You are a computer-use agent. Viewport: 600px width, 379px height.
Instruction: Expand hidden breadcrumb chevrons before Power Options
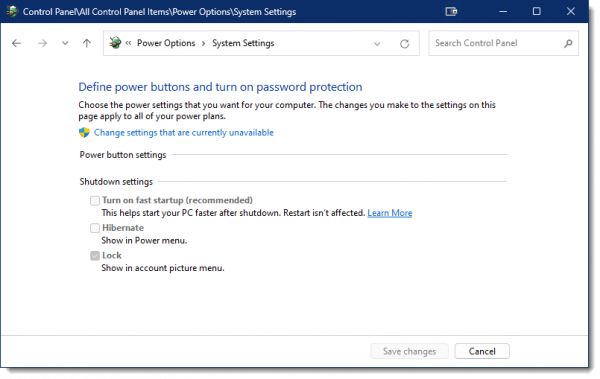pos(128,43)
